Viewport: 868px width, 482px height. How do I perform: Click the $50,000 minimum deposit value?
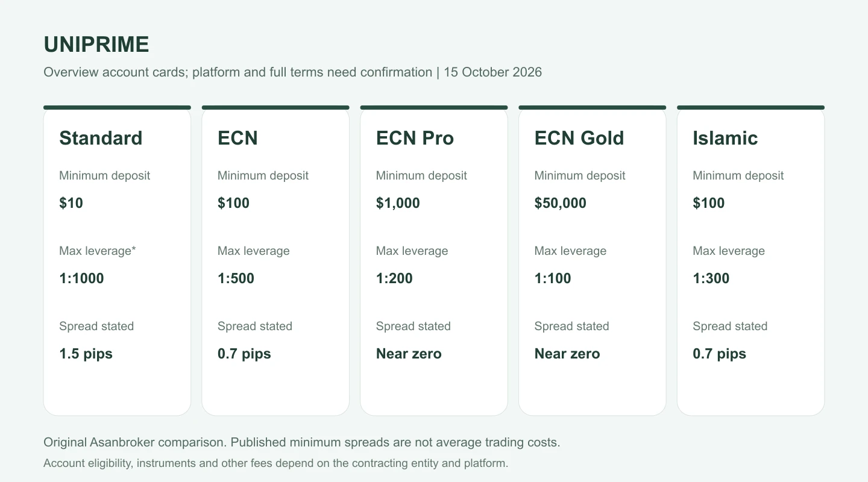(561, 203)
